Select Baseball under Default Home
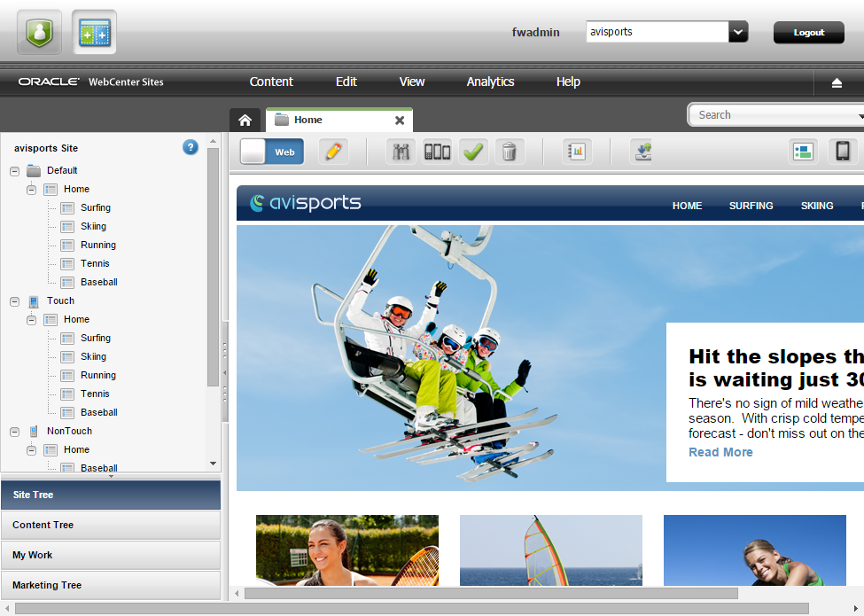 pos(98,282)
